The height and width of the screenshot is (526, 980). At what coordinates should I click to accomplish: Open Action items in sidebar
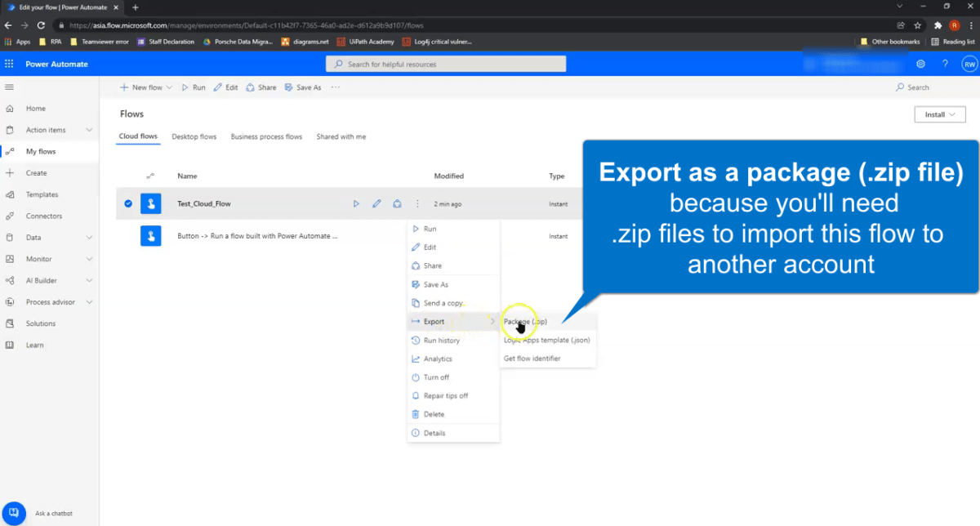[x=45, y=130]
